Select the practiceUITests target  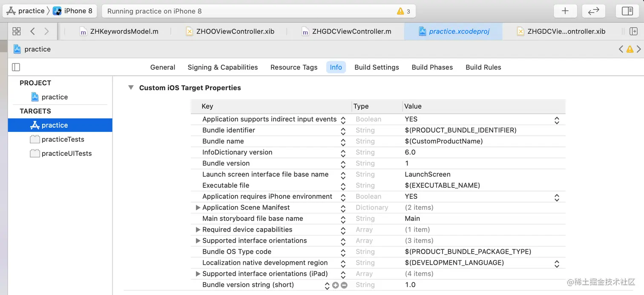pyautogui.click(x=66, y=153)
